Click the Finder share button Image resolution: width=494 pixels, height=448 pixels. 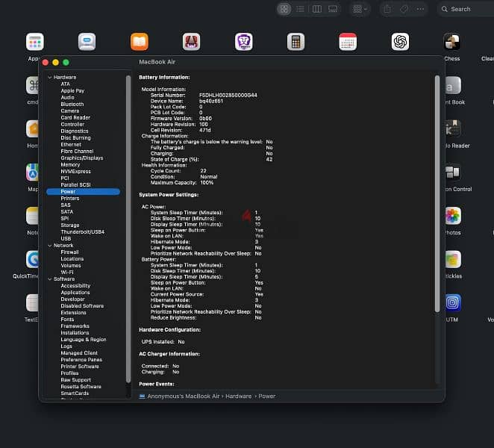coord(387,9)
